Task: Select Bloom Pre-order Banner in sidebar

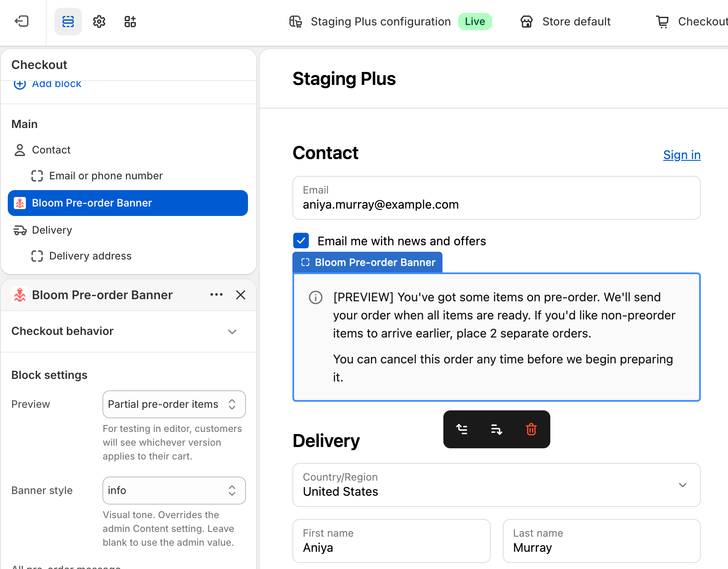Action: (128, 203)
